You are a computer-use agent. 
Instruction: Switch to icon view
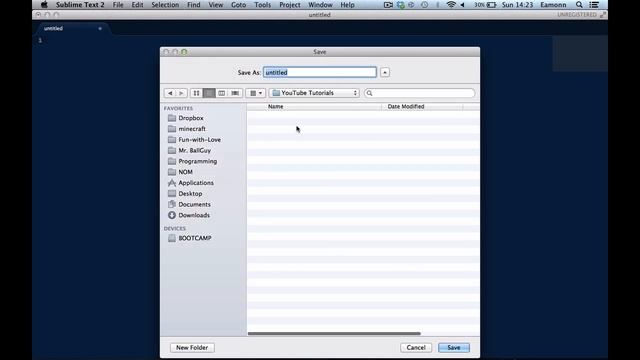pyautogui.click(x=196, y=93)
